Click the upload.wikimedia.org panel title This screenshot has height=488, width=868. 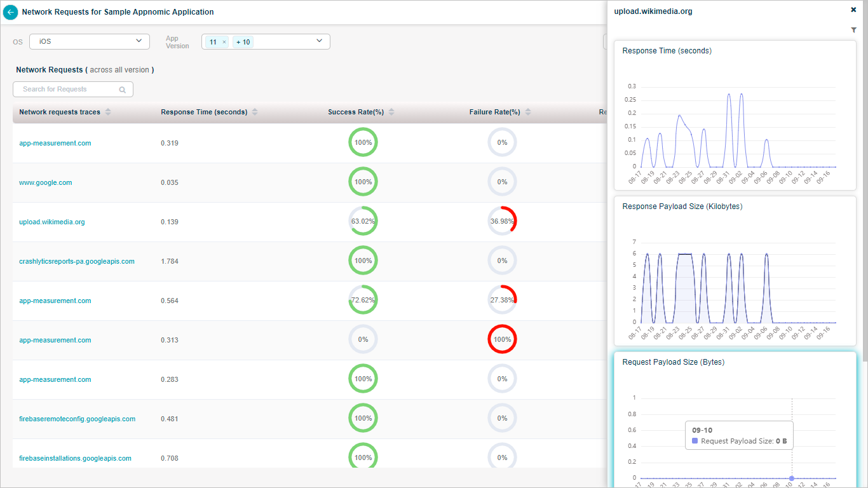653,11
